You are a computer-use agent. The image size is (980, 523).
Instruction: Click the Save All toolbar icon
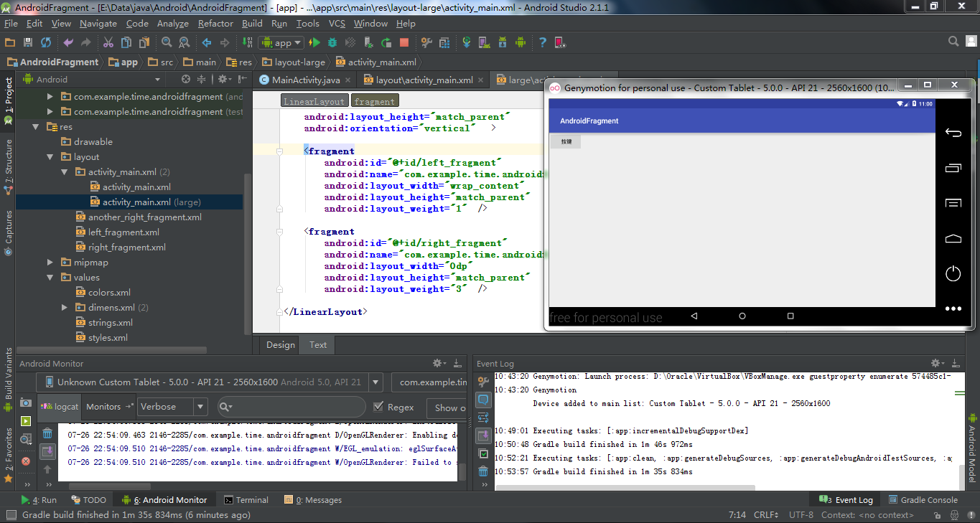(x=28, y=43)
